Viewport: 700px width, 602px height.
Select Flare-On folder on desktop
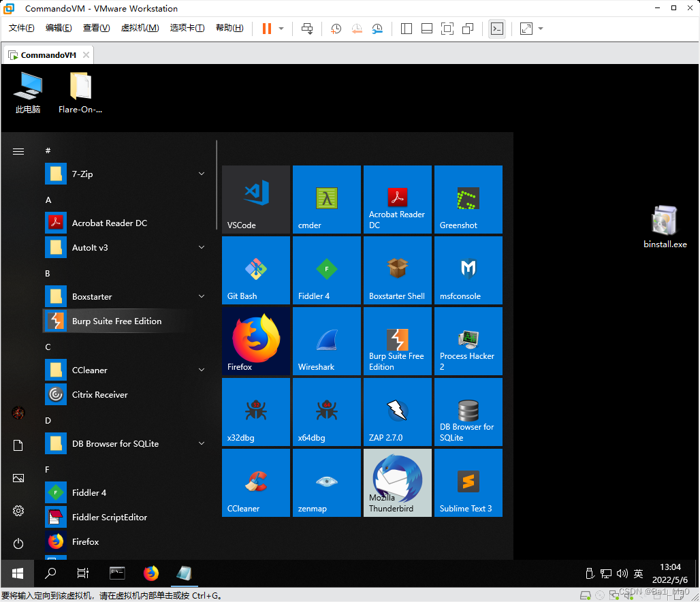pos(80,93)
